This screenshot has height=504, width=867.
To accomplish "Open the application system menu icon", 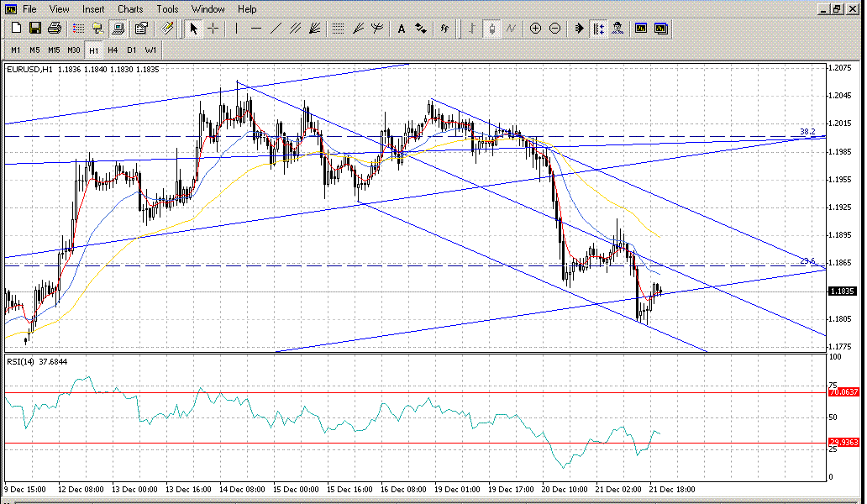I will (x=11, y=9).
